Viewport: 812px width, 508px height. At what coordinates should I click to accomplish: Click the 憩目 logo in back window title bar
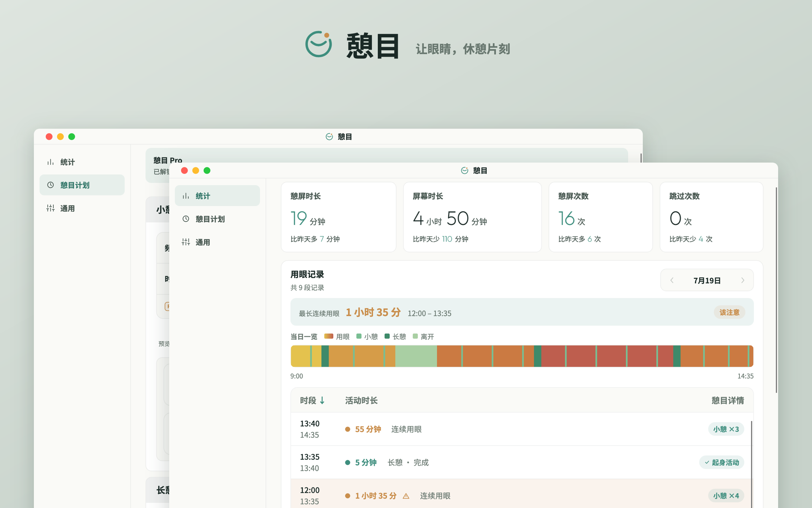pyautogui.click(x=329, y=137)
